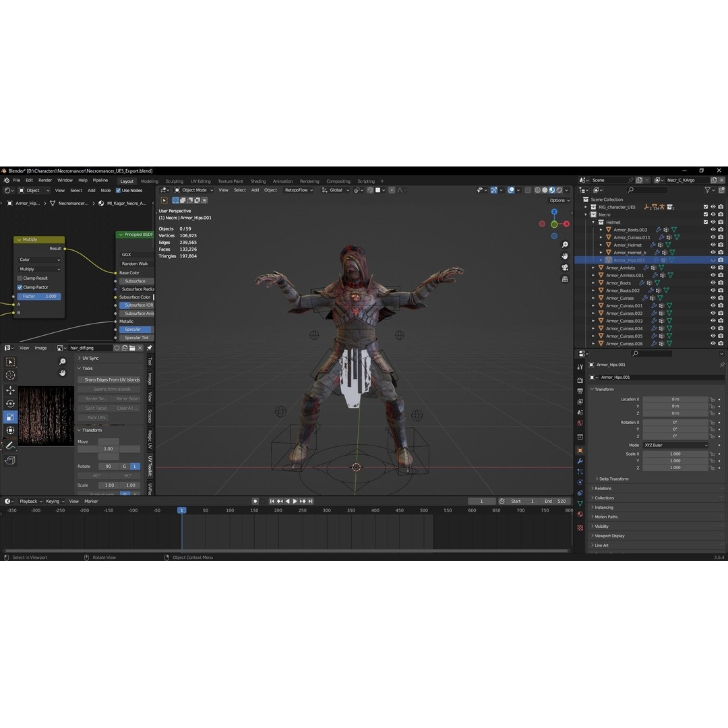The width and height of the screenshot is (728, 728).
Task: Click the blue Z axis on navigation gizmo
Action: coord(554,212)
